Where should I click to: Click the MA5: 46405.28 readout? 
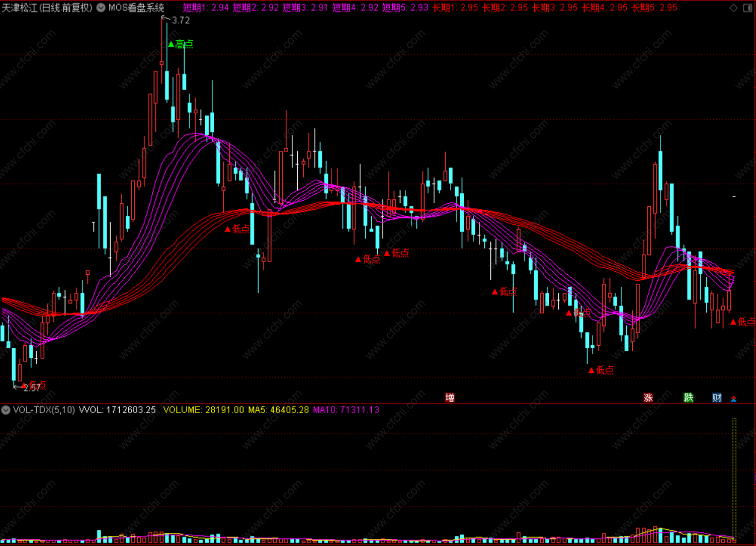[x=279, y=410]
